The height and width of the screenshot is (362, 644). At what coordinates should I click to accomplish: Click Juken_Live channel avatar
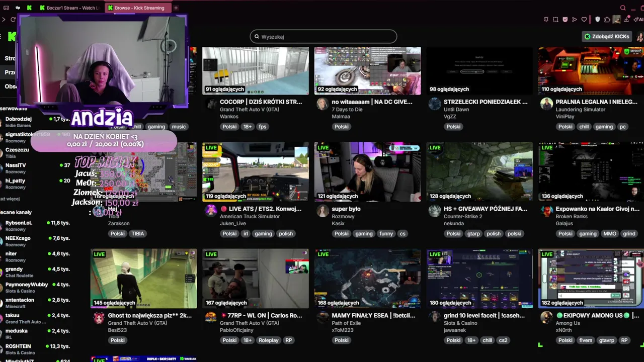(x=211, y=211)
